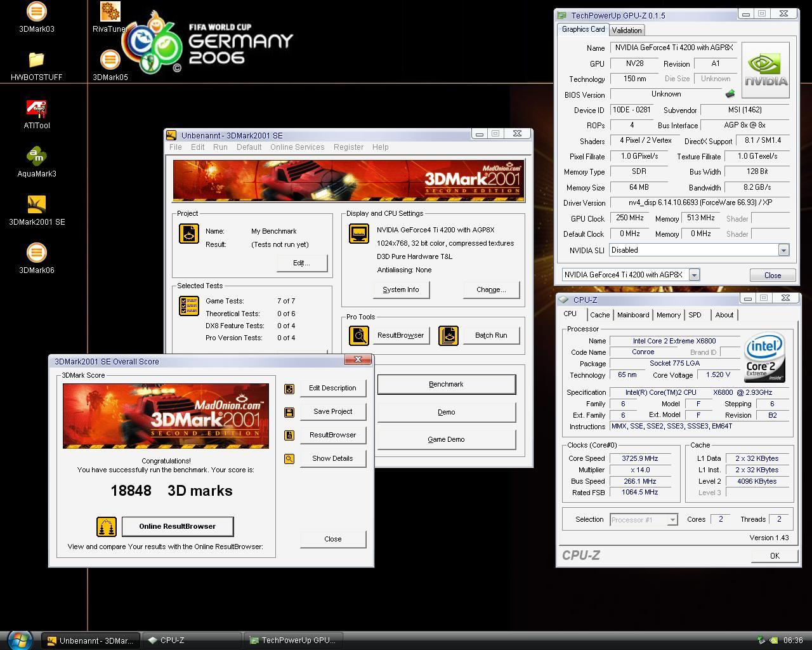Screen dimensions: 812x650
Task: Click the Close button in GPU-Z
Action: [773, 275]
